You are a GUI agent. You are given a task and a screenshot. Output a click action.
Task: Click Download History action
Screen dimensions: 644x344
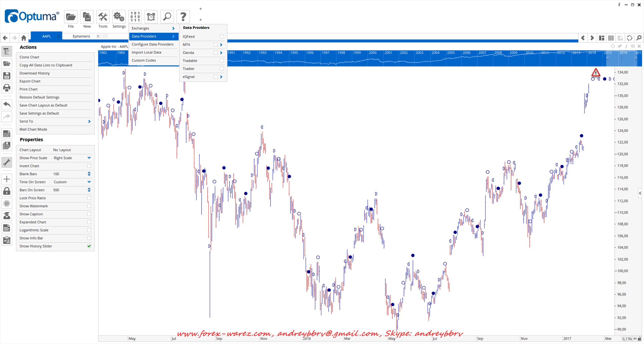pos(35,73)
